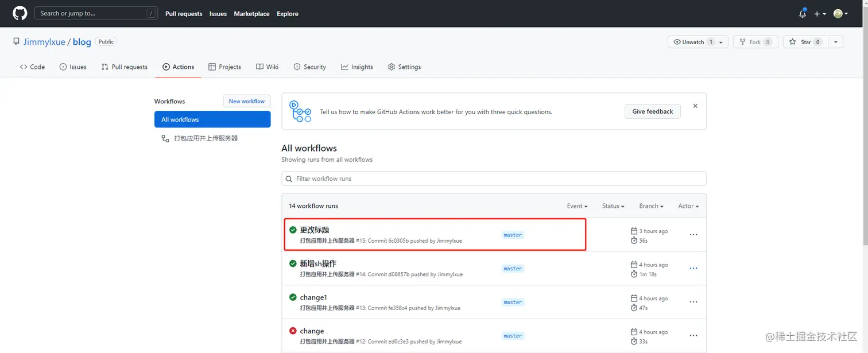This screenshot has height=353, width=868.
Task: Click the 56s duration on 更改标题 run
Action: [644, 240]
